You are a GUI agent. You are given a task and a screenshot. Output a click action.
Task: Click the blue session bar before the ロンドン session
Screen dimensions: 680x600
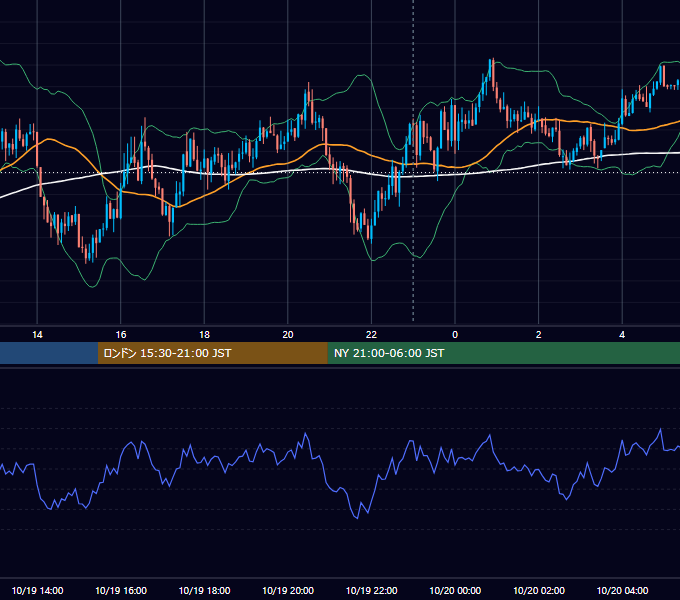49,353
